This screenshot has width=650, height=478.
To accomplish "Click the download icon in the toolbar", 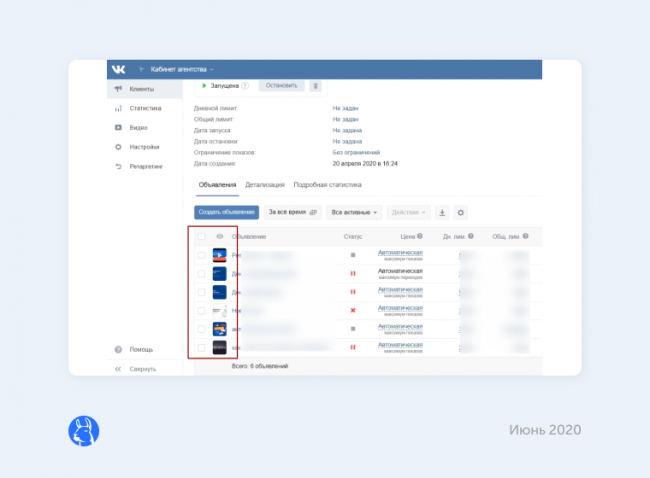I will pos(443,212).
